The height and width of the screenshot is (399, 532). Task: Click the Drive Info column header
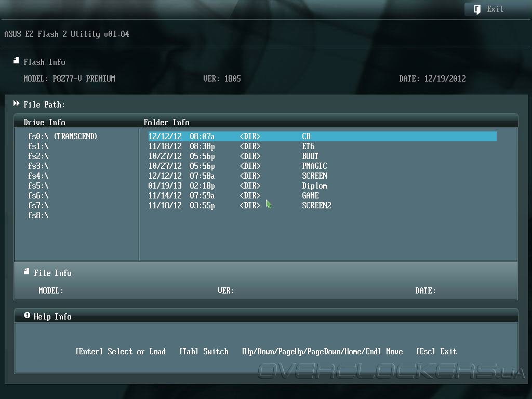pyautogui.click(x=45, y=122)
